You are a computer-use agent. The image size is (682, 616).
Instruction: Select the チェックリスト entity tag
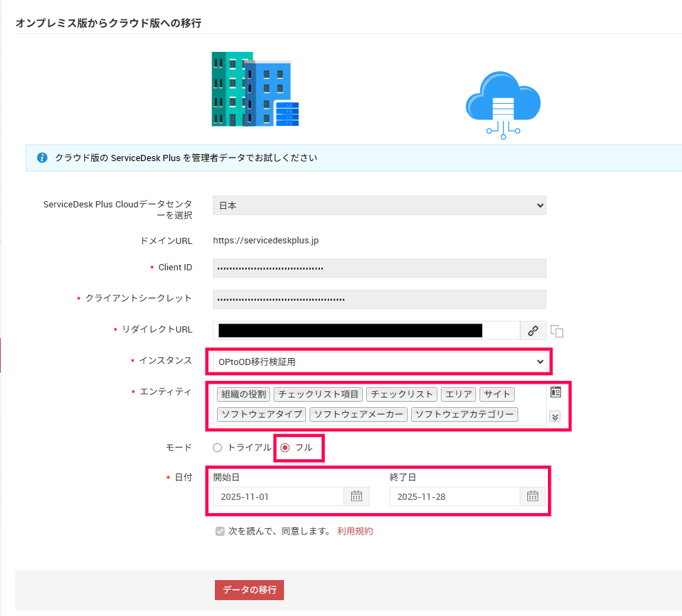[401, 394]
